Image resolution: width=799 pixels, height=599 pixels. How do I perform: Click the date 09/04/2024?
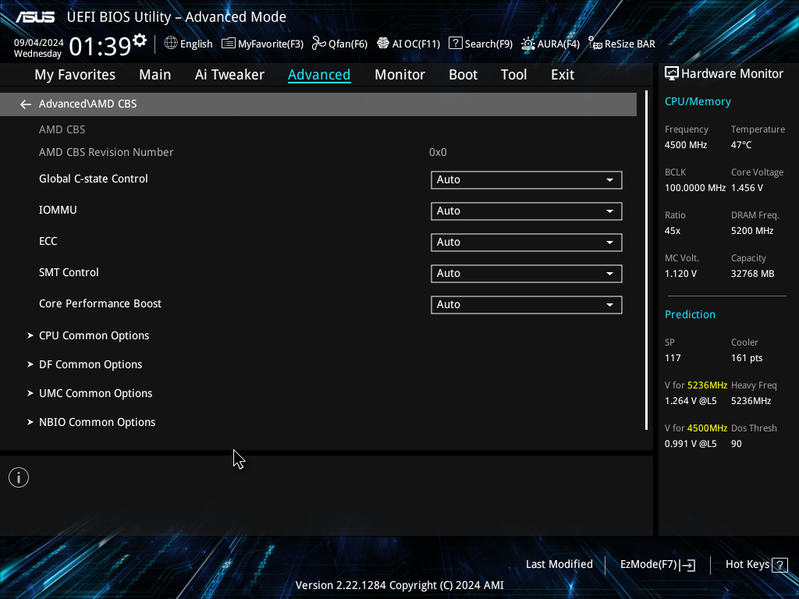pos(39,42)
